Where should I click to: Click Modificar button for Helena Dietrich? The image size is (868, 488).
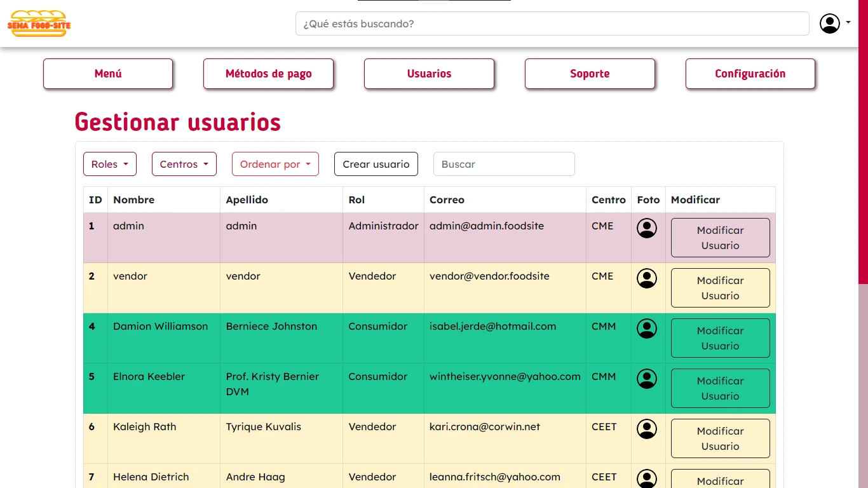721,479
